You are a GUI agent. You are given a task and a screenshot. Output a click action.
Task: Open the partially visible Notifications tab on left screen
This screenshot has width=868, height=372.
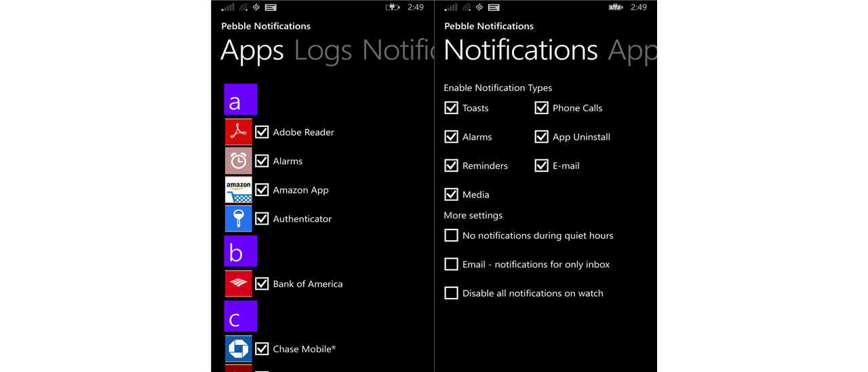click(x=398, y=51)
